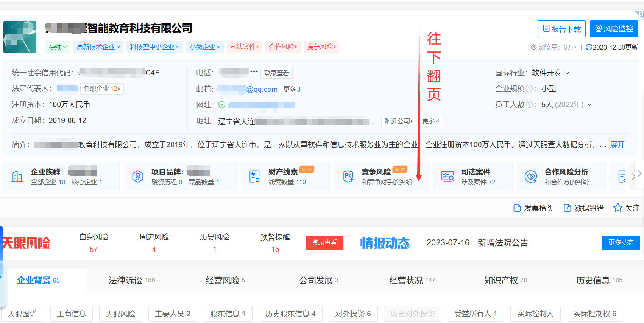The image size is (644, 323).
Task: Open the 司法案件 red tag
Action: (x=245, y=47)
